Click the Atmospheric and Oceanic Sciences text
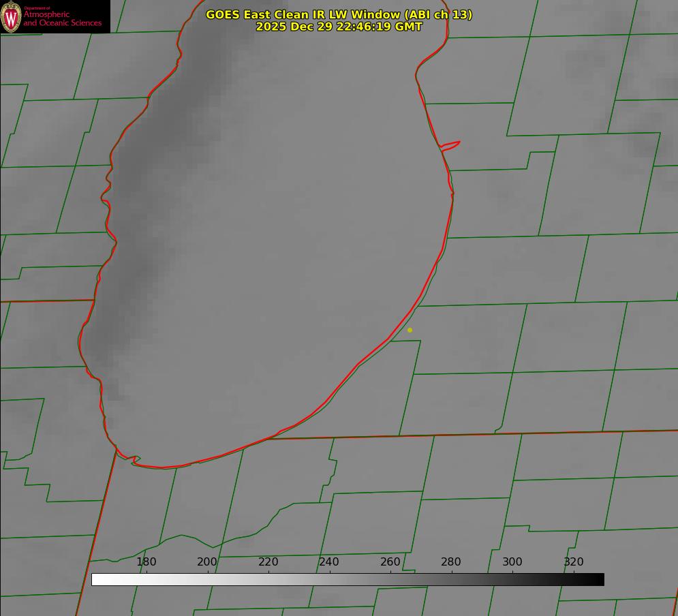Image resolution: width=678 pixels, height=616 pixels. point(62,18)
